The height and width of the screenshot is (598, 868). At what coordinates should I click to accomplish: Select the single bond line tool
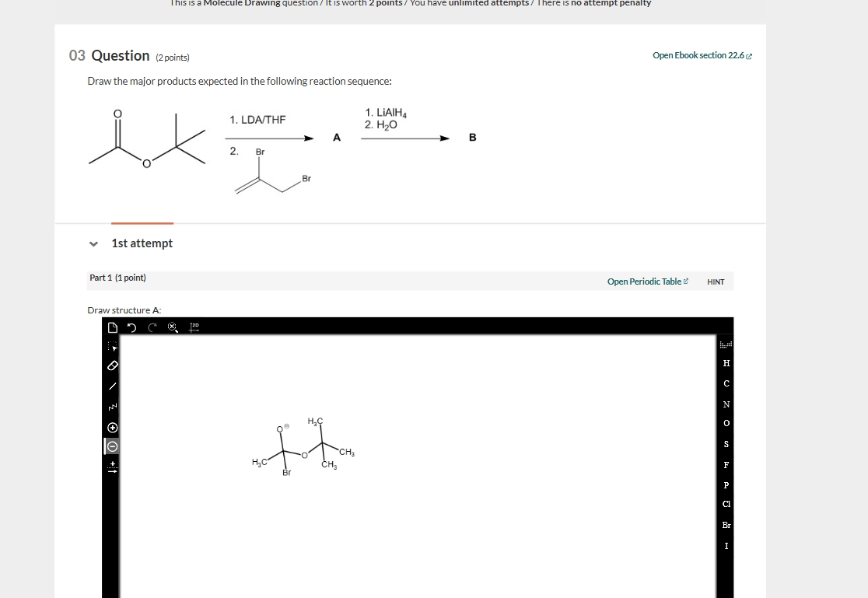[x=112, y=386]
